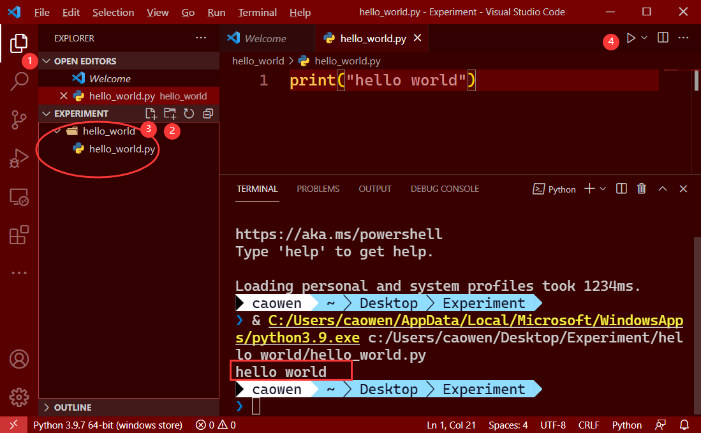Collapse all folders in Explorer
Image resolution: width=701 pixels, height=433 pixels.
tap(208, 114)
